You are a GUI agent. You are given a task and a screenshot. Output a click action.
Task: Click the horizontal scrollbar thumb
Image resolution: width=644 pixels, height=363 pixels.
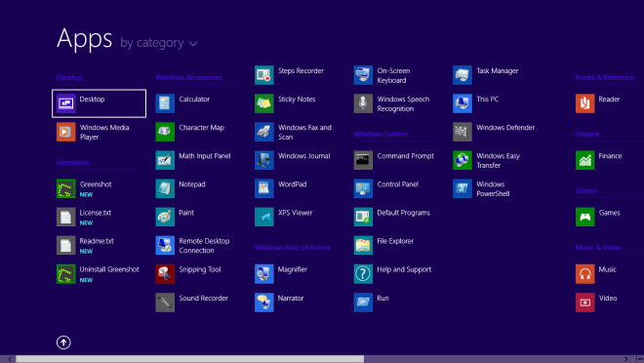(x=189, y=359)
